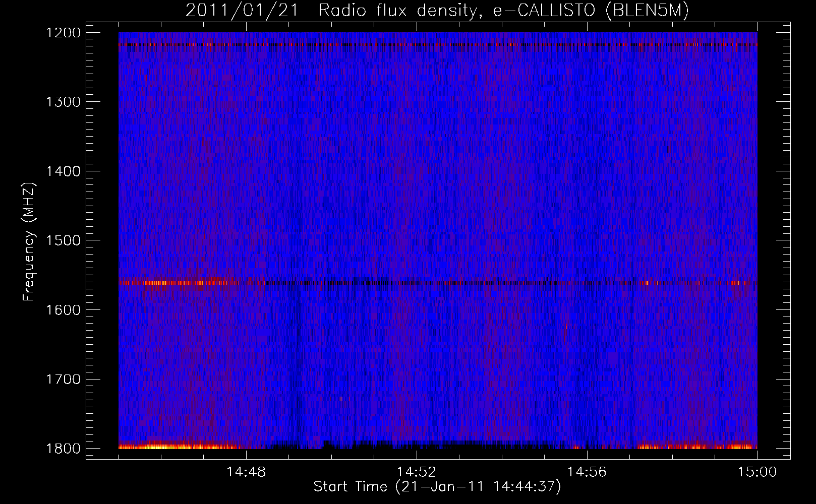Select the 1200 frequency tick label
The image size is (816, 504).
pos(64,33)
